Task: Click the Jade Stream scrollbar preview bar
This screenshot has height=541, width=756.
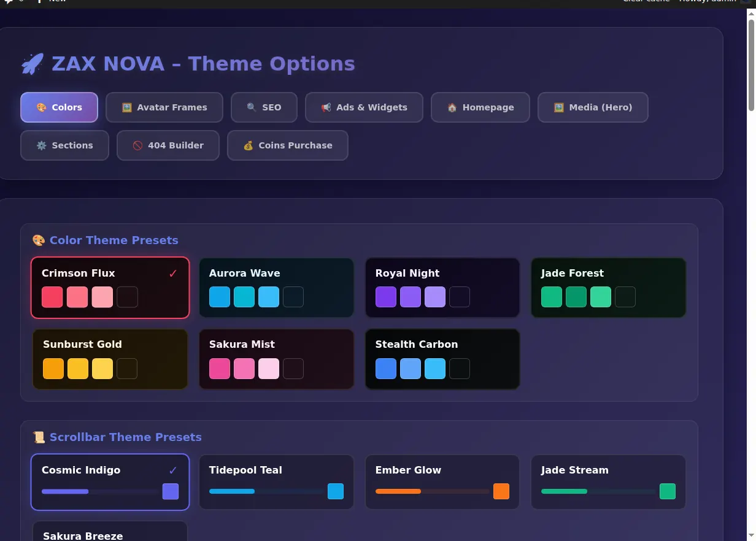Action: 599,491
